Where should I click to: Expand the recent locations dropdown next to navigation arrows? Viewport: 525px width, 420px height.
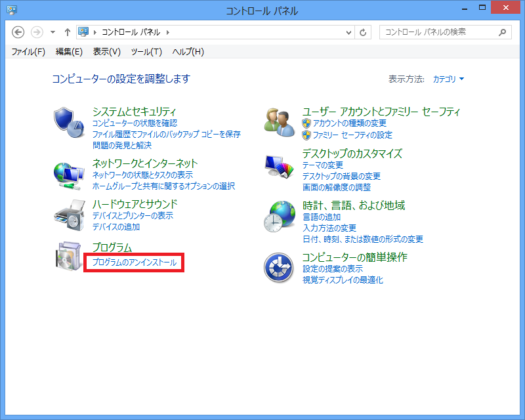click(x=52, y=32)
